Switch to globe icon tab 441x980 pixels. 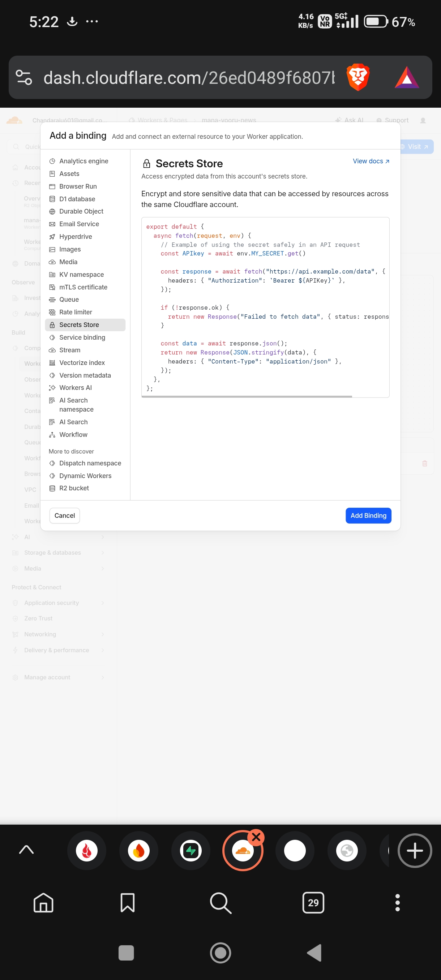[x=347, y=851]
